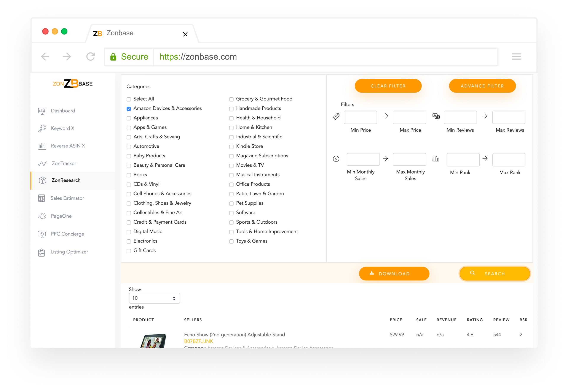Check the Select All categories box
This screenshot has height=392, width=568.
click(129, 99)
